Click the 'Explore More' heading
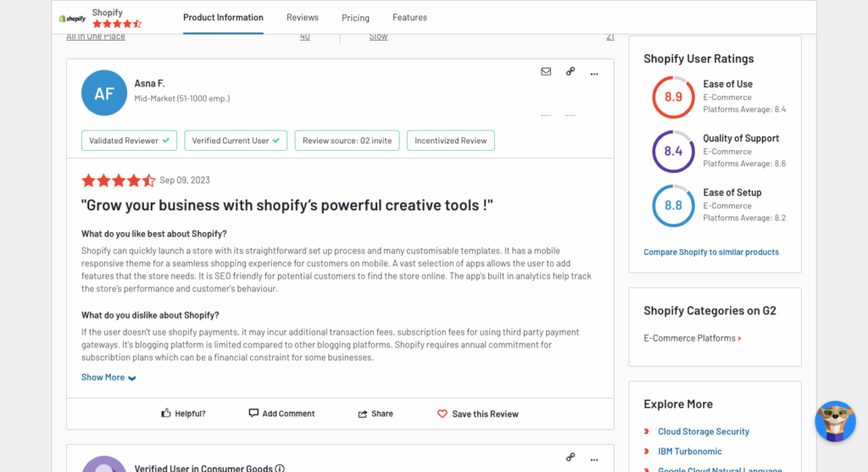868x472 pixels. (678, 404)
